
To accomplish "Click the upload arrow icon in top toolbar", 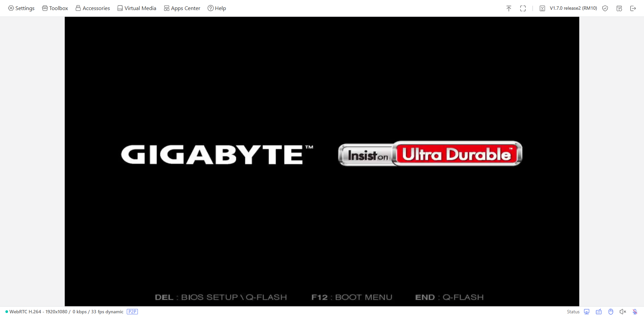I will [x=509, y=8].
